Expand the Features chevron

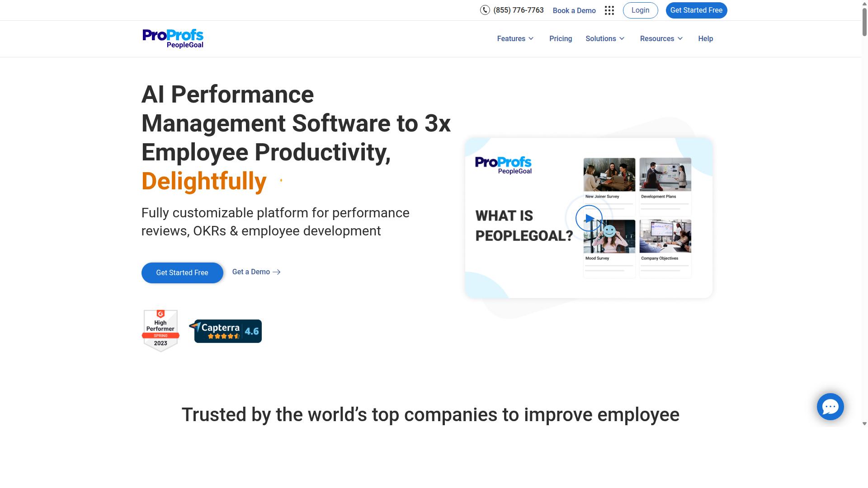[x=531, y=38]
